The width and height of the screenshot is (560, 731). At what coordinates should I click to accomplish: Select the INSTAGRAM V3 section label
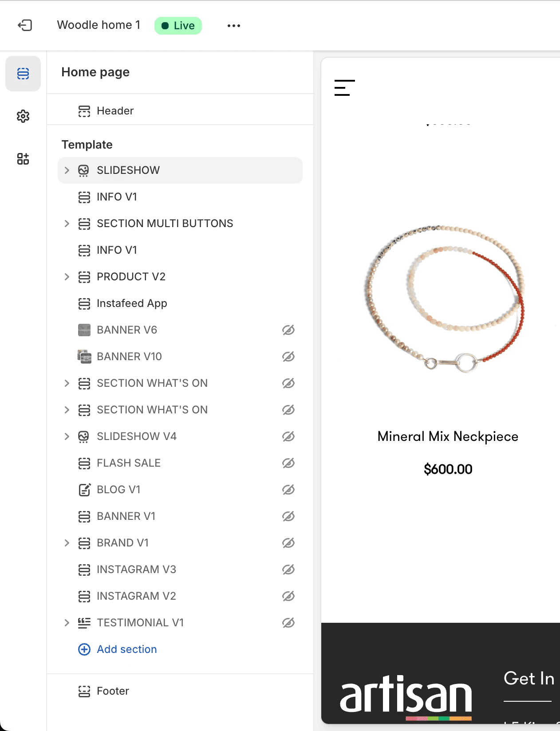(137, 570)
